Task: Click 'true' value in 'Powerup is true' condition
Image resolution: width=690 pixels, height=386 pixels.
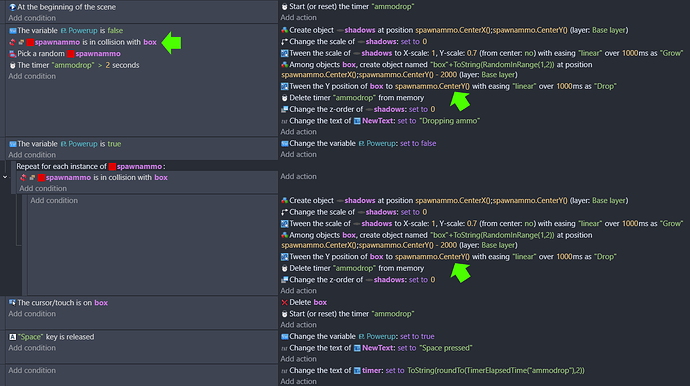Action: coord(114,144)
